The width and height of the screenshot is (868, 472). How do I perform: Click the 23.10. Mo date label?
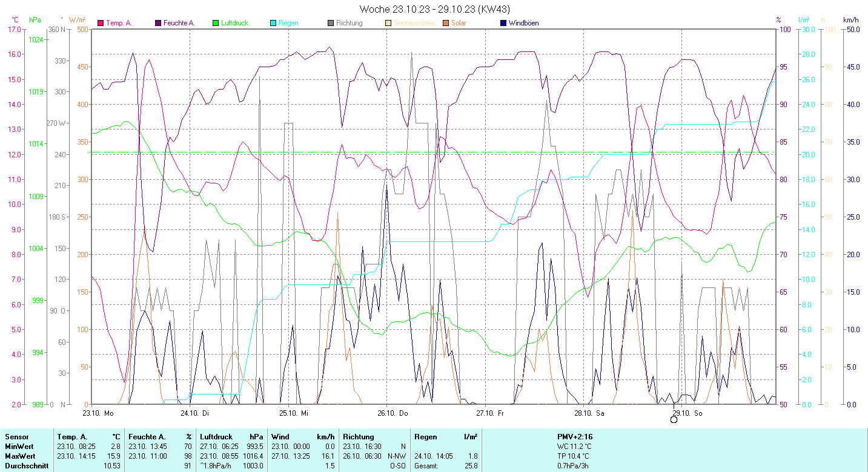[98, 413]
